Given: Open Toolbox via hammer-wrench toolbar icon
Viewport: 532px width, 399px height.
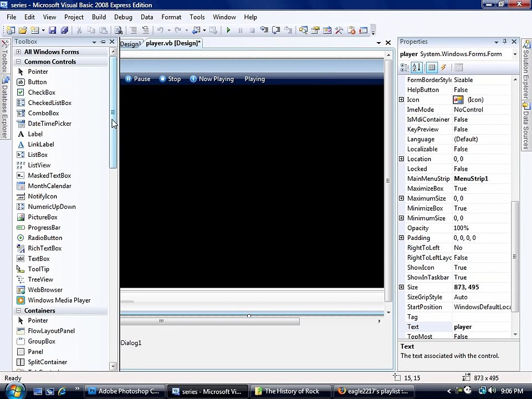Looking at the screenshot, I should pos(339,30).
